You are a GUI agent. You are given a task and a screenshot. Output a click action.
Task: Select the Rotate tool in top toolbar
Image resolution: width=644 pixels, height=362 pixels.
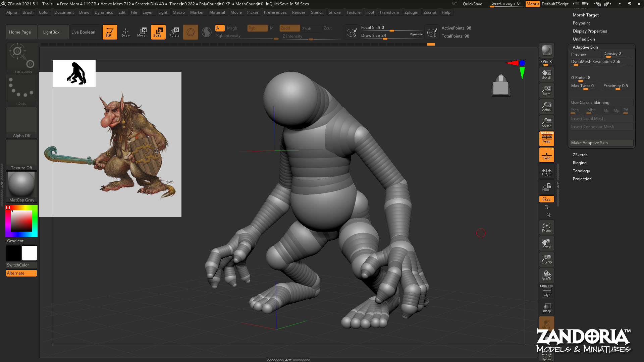tap(174, 32)
